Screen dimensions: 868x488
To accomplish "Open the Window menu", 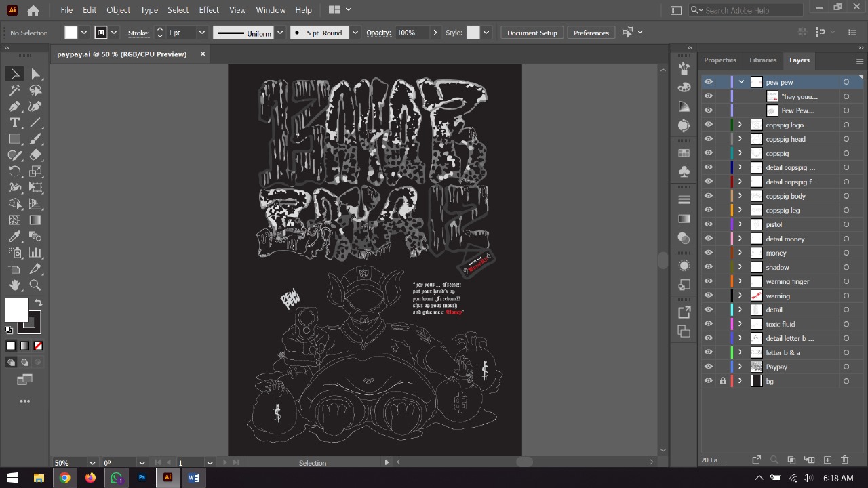I will 271,10.
